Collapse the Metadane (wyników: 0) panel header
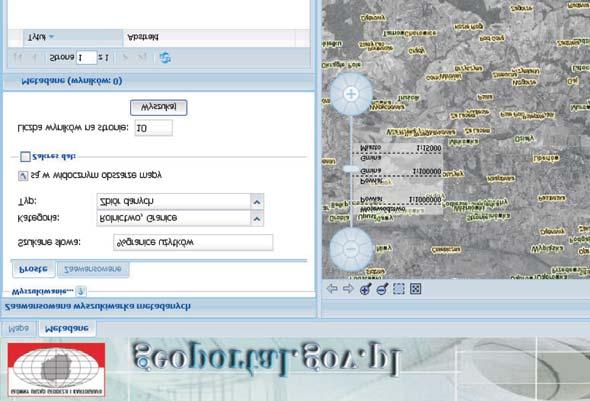The width and height of the screenshot is (590, 401). coord(158,81)
